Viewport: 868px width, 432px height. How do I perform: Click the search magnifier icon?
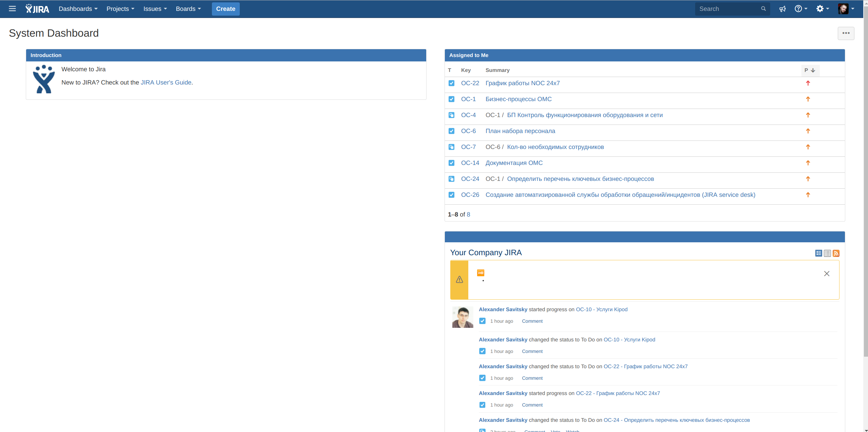pyautogui.click(x=763, y=9)
